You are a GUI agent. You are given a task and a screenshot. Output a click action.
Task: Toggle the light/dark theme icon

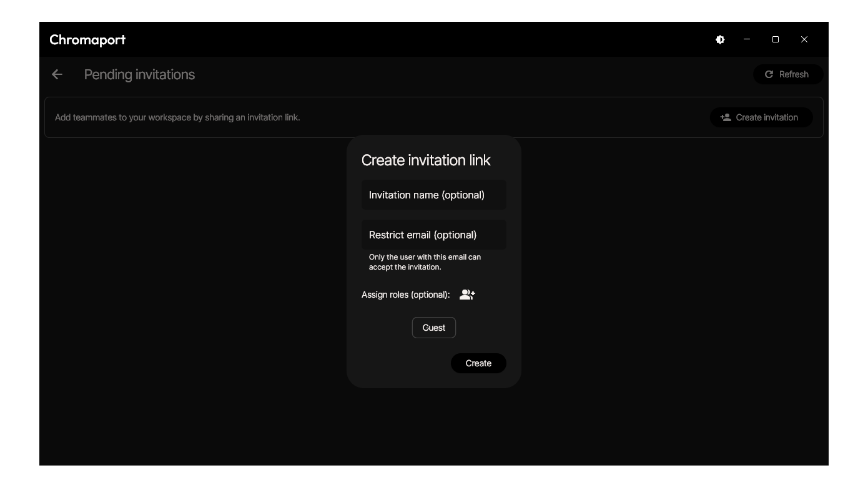pyautogui.click(x=720, y=39)
